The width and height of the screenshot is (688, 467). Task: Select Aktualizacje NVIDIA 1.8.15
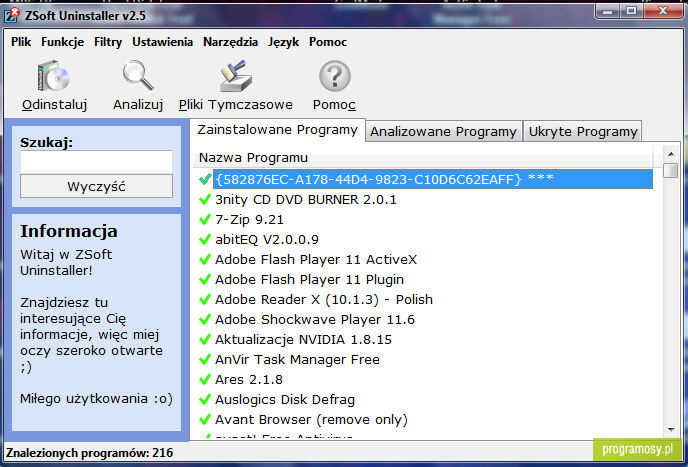[303, 339]
